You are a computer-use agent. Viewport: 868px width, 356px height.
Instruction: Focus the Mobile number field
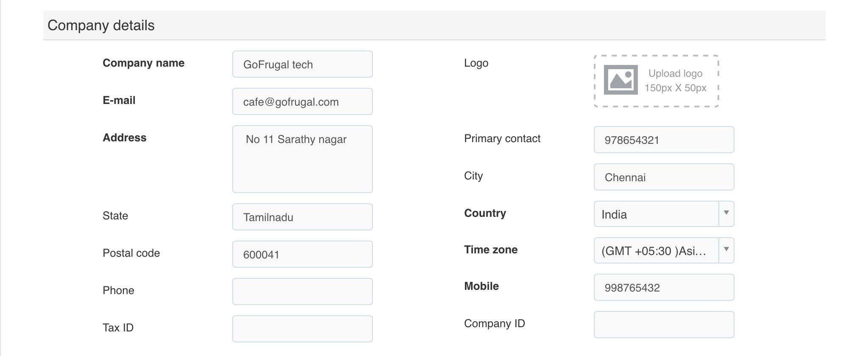[664, 288]
